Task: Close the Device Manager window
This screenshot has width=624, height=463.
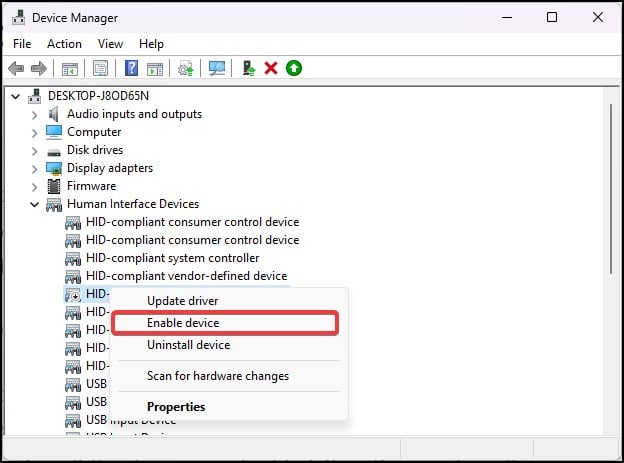Action: pyautogui.click(x=598, y=17)
